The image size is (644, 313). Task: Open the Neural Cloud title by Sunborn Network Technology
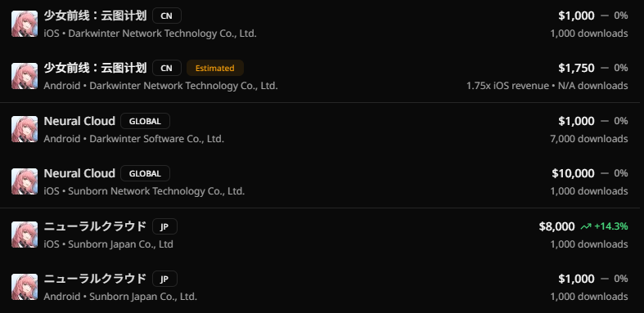coord(79,173)
